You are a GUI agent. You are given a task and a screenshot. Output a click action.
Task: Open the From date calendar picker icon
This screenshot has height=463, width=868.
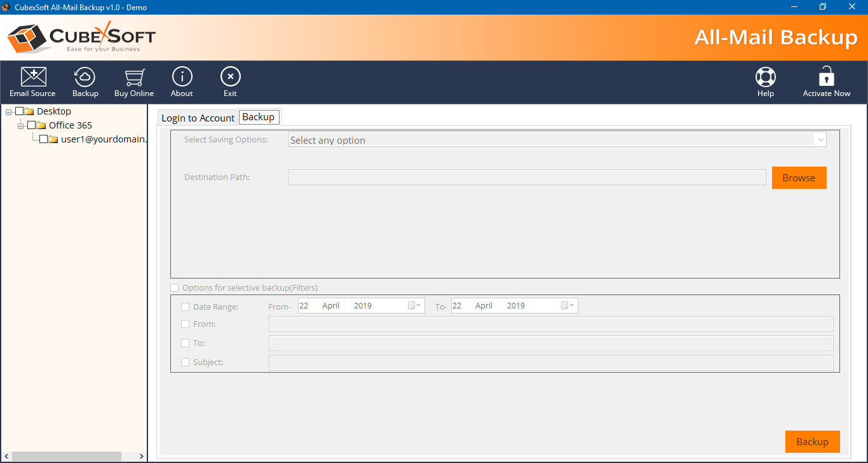pyautogui.click(x=414, y=306)
